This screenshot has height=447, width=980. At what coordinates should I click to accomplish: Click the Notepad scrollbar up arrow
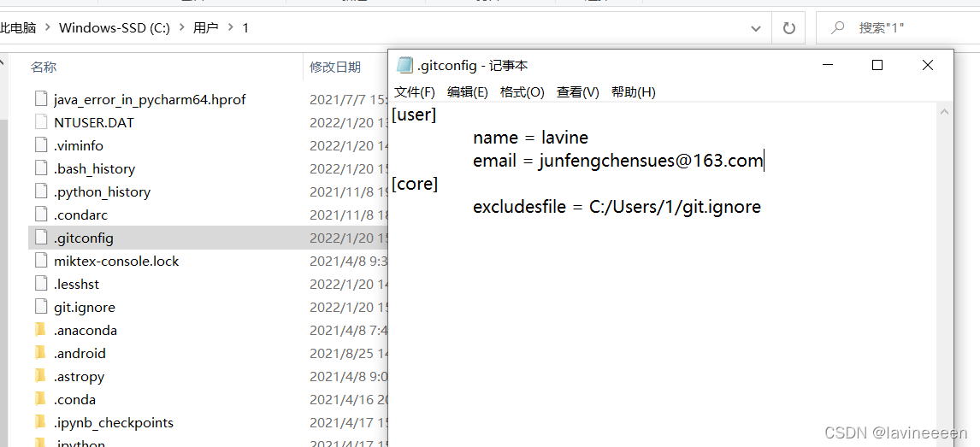tap(944, 112)
